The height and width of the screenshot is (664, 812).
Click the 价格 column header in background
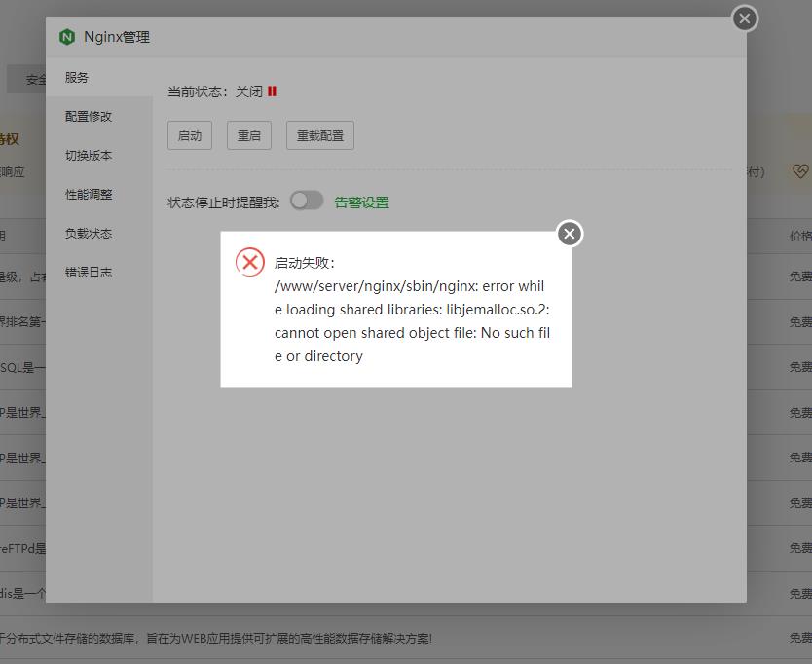[x=800, y=236]
